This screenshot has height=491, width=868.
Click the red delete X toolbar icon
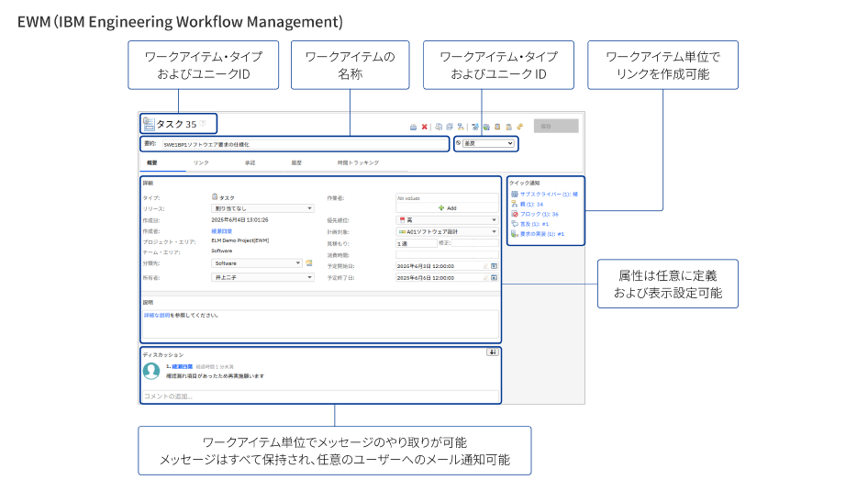[x=425, y=127]
